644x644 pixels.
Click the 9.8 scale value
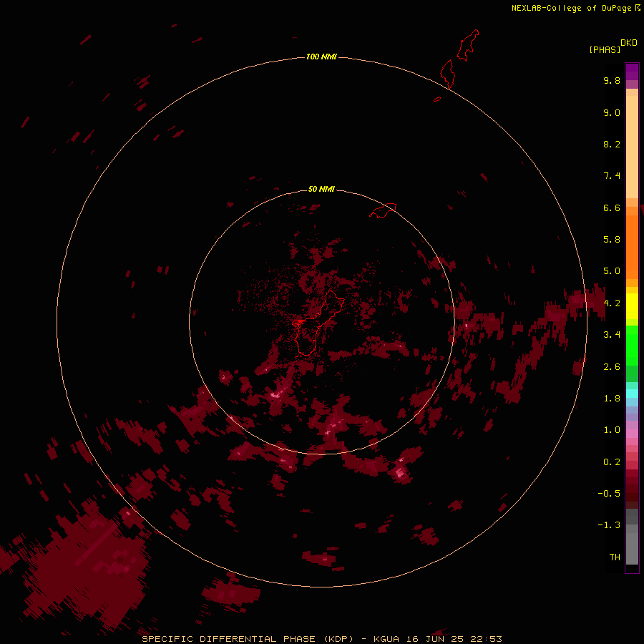tap(612, 80)
